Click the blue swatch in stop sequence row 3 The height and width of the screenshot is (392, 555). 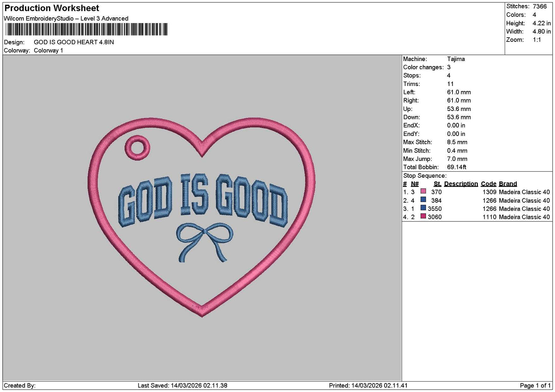[x=423, y=208]
